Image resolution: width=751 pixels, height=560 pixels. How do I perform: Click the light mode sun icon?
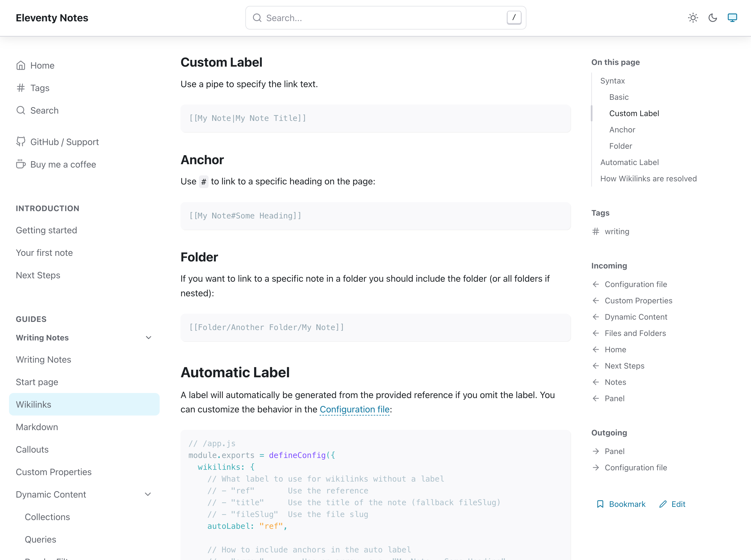[693, 18]
